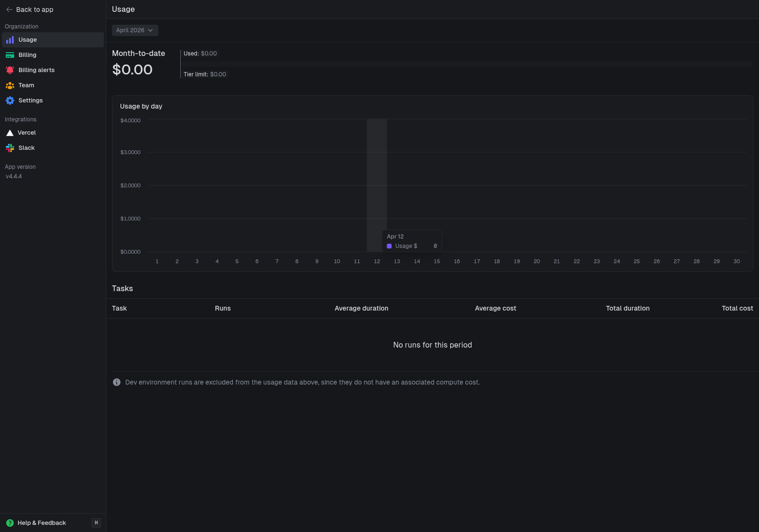Click the green Help question mark icon
Image resolution: width=759 pixels, height=532 pixels.
click(10, 523)
